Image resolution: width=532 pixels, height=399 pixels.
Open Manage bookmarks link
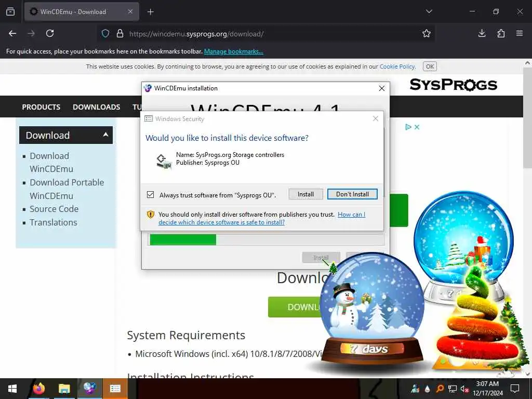pos(233,51)
